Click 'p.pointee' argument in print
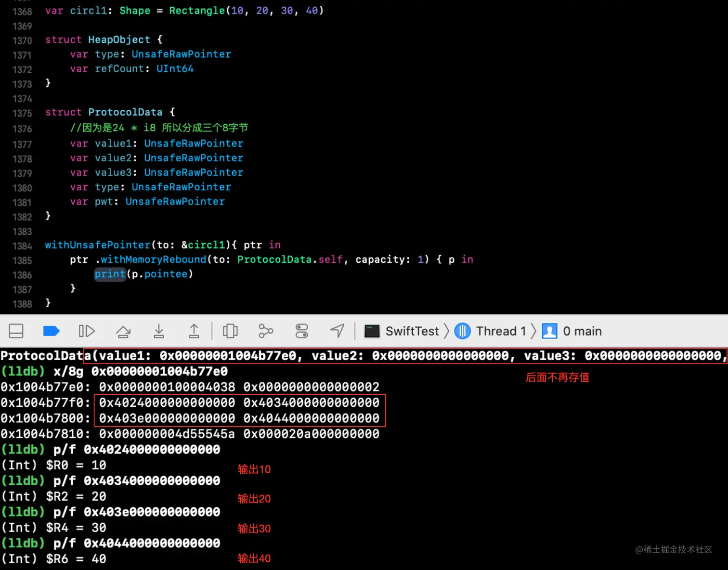This screenshot has width=728, height=570. pos(159,274)
